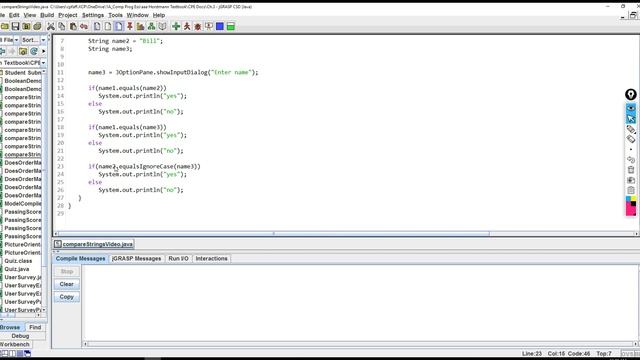Open the Build menu
Viewport: 640px width, 360px height.
(47, 15)
